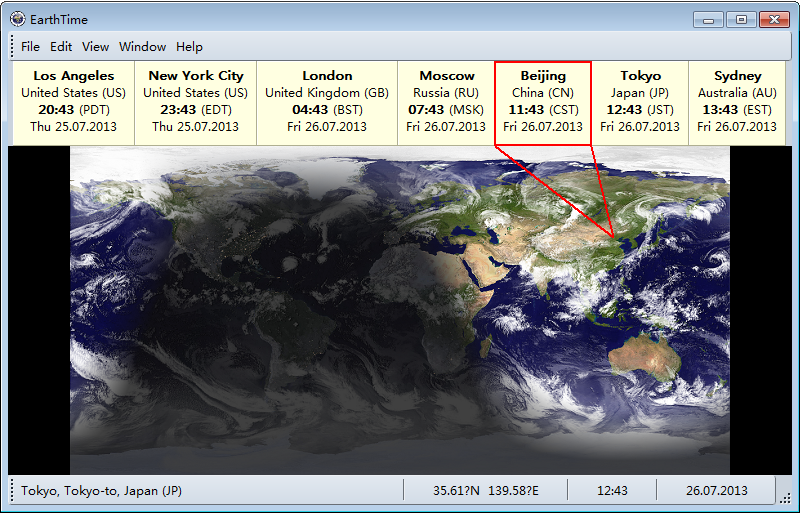Viewport: 801px width, 514px height.
Task: Select the highlighted Beijing clock panel
Action: coord(543,102)
